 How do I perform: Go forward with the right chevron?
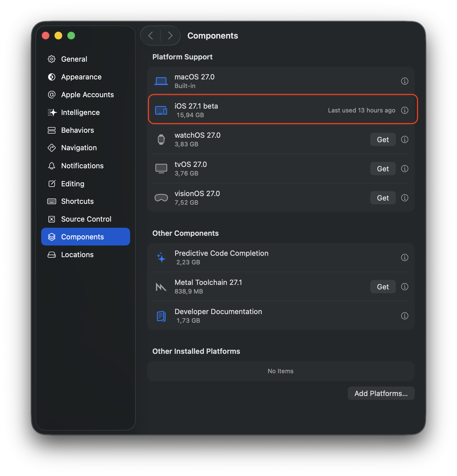coord(170,36)
